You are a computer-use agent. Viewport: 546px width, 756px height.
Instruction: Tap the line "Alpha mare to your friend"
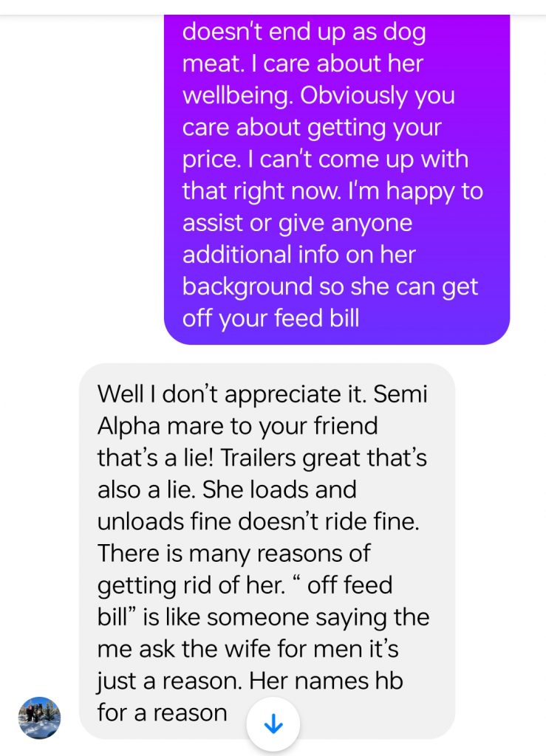tap(237, 427)
